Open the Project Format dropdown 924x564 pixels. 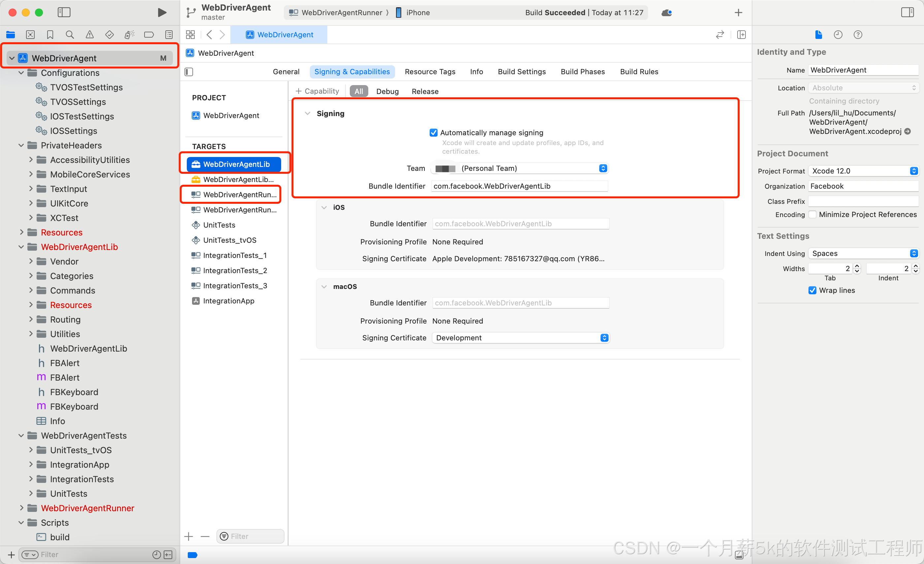pyautogui.click(x=864, y=171)
